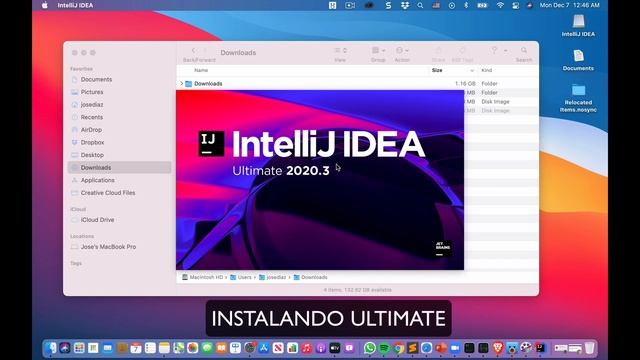Open the Apple TV app in the Dock
This screenshot has width=640, height=360.
pos(335,348)
